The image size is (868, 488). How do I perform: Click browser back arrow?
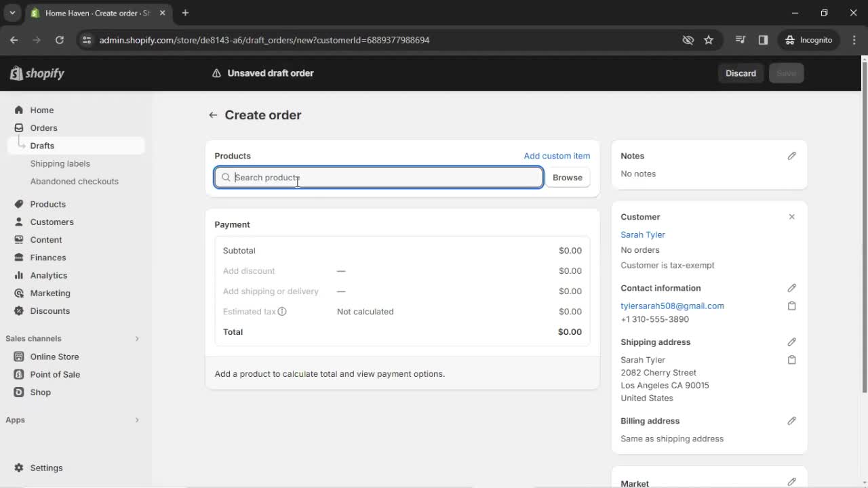tap(14, 40)
